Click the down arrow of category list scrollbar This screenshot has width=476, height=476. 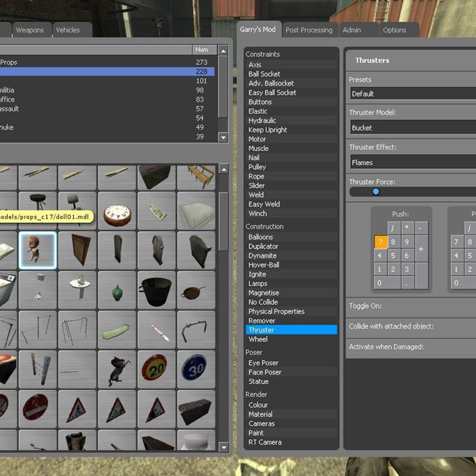[x=223, y=137]
